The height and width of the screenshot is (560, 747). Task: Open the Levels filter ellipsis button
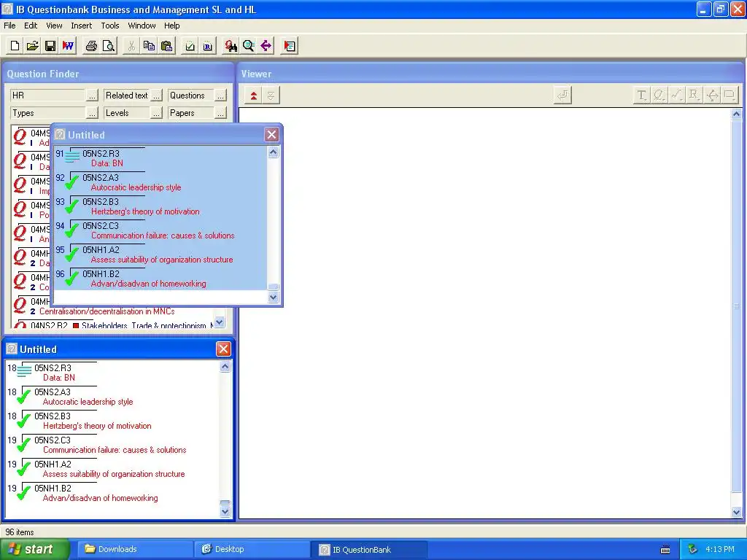(x=156, y=113)
